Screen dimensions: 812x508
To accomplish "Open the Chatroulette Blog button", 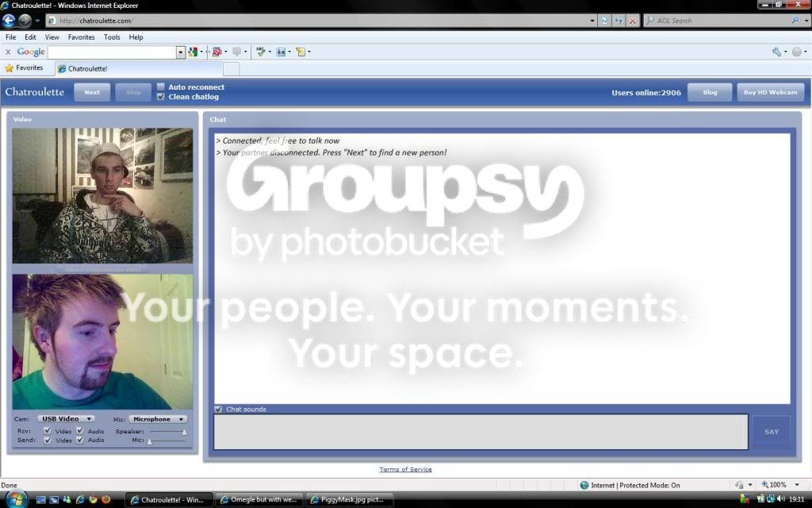I will tap(710, 92).
